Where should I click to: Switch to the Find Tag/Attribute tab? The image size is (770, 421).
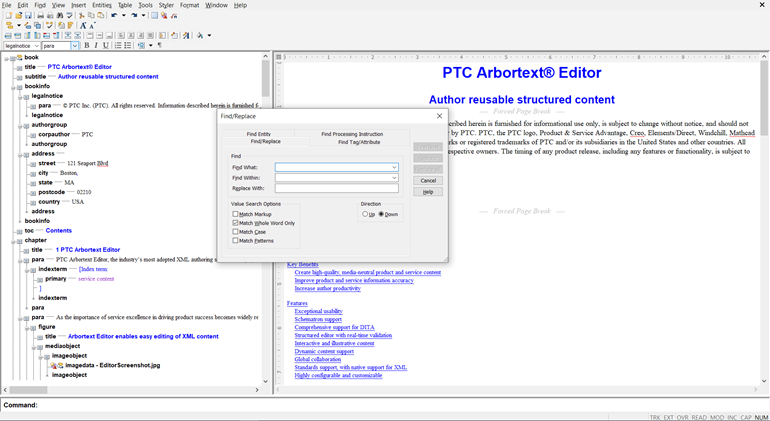359,142
